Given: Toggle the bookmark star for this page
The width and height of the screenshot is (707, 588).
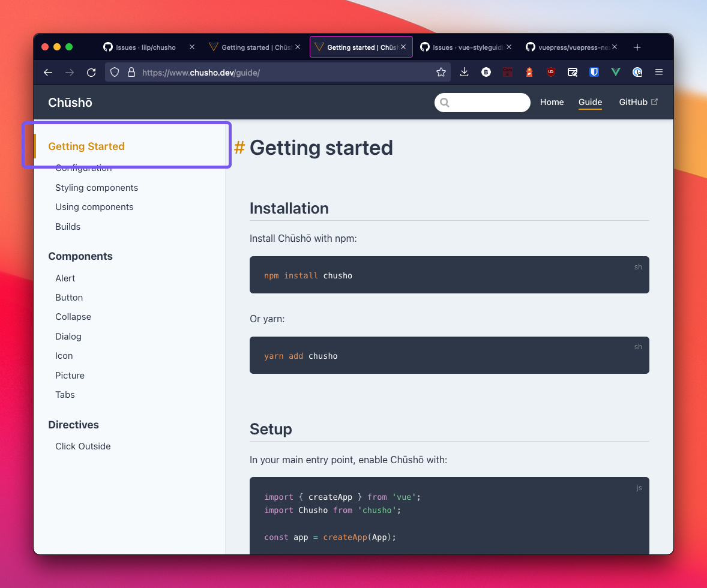Looking at the screenshot, I should coord(441,72).
